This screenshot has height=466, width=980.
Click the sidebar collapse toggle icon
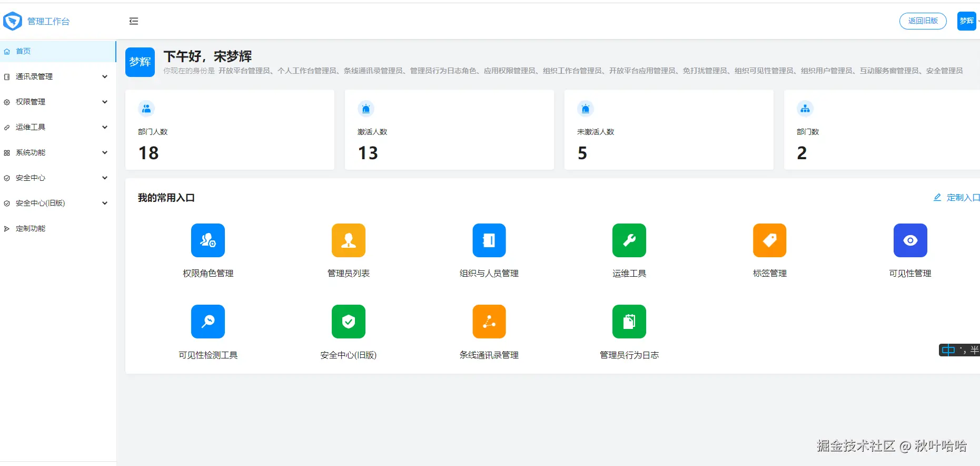pyautogui.click(x=134, y=21)
